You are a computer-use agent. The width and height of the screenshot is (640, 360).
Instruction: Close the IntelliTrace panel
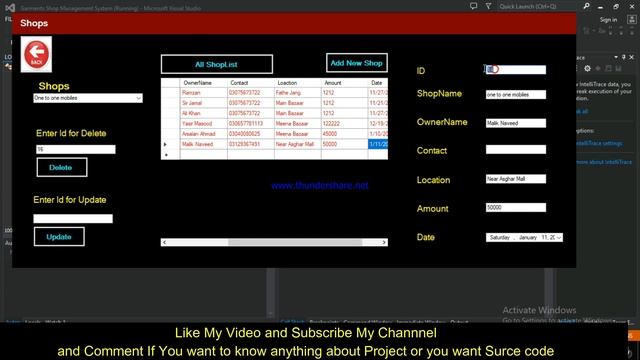(631, 57)
